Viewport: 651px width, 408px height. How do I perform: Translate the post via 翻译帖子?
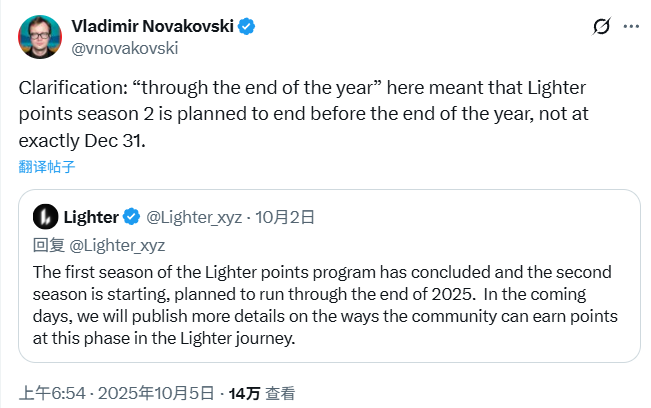(x=47, y=166)
